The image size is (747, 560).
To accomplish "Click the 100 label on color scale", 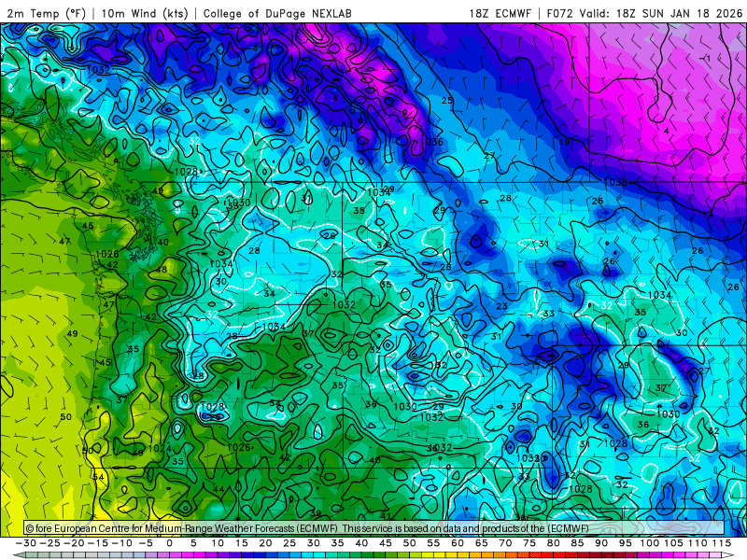I will coord(649,543).
